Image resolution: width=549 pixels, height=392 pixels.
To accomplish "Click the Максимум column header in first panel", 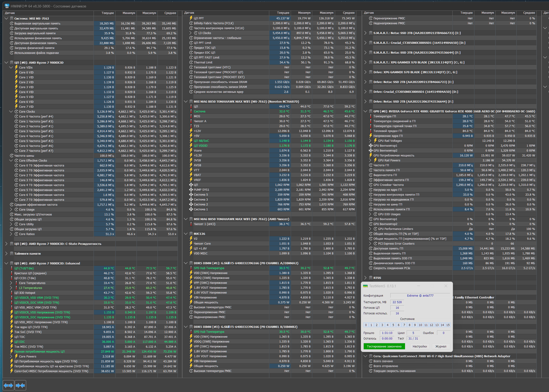I will pyautogui.click(x=149, y=13).
